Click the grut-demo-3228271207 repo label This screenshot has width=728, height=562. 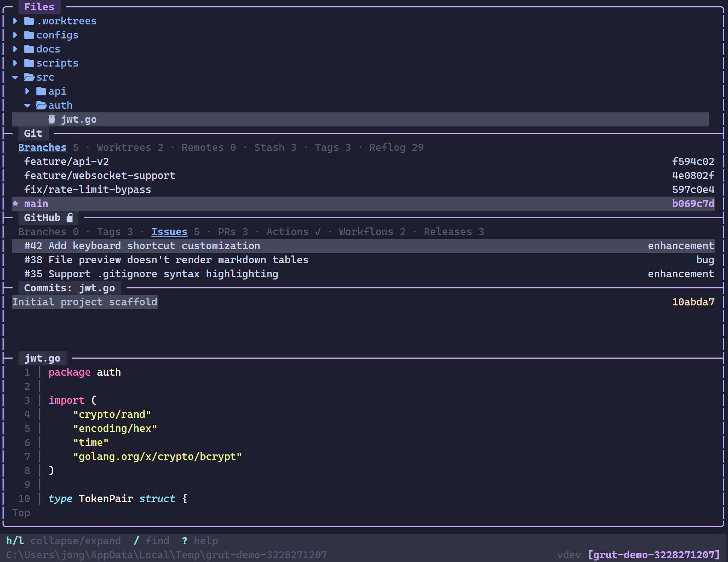click(654, 555)
